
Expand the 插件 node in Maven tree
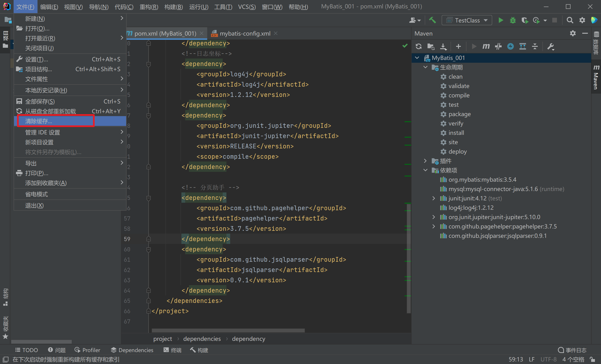[425, 161]
